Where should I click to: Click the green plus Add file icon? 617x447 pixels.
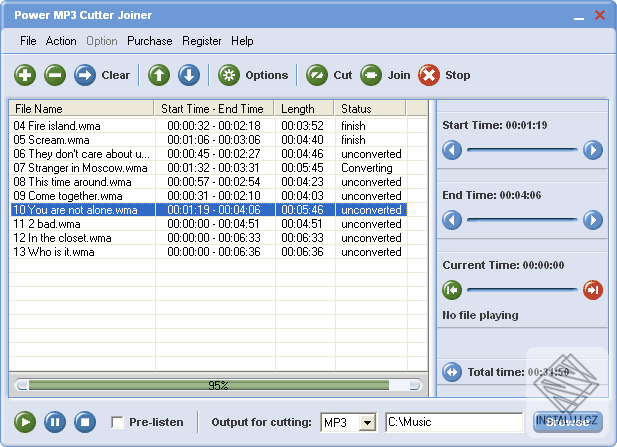click(x=25, y=75)
